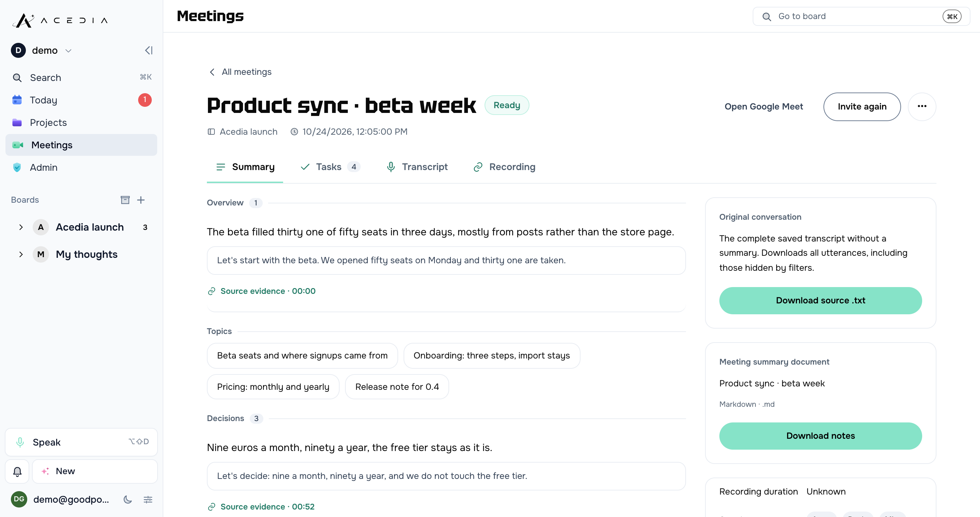This screenshot has width=980, height=517.
Task: Select Meetings in the sidebar
Action: (x=81, y=145)
